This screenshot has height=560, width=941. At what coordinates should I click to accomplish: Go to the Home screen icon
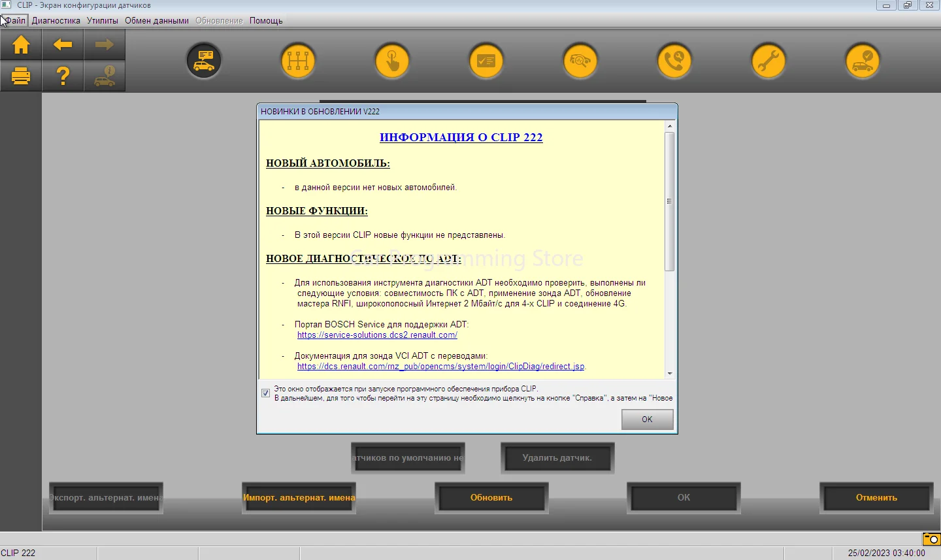tap(21, 44)
